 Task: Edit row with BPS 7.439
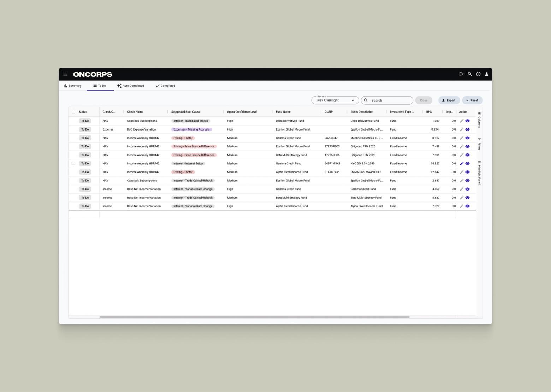(462, 146)
